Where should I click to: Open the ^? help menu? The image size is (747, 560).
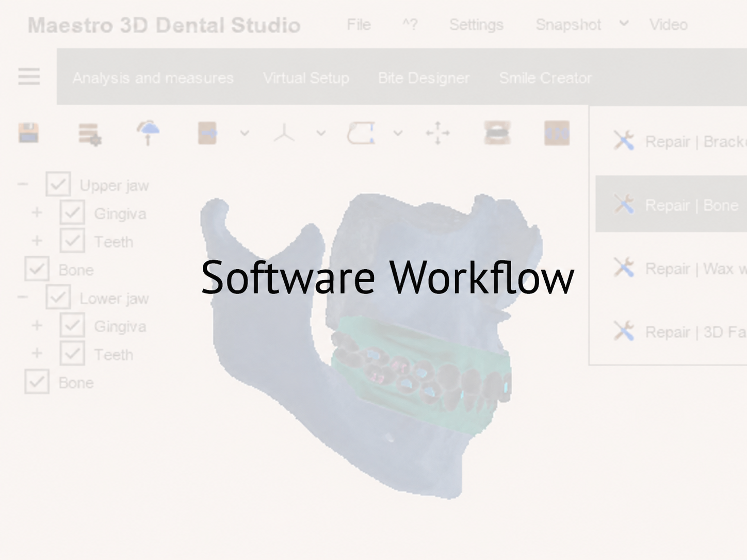point(410,24)
